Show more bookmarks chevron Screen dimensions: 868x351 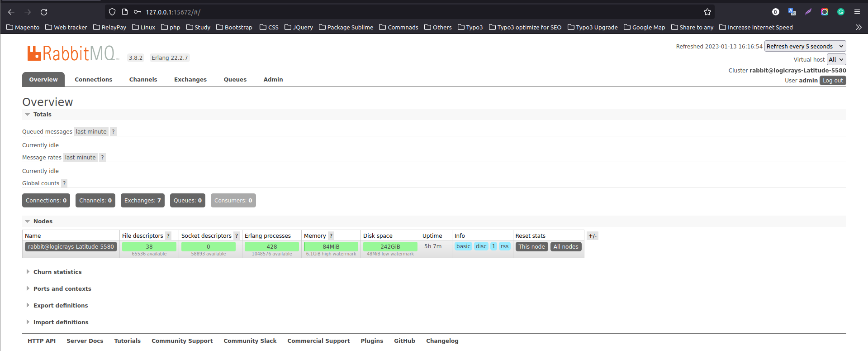[859, 27]
